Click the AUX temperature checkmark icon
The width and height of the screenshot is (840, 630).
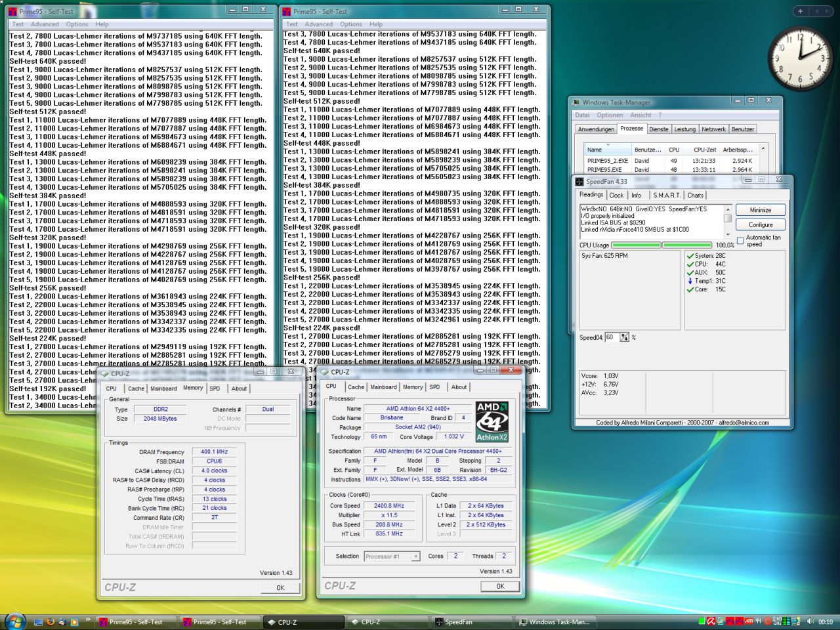point(690,272)
